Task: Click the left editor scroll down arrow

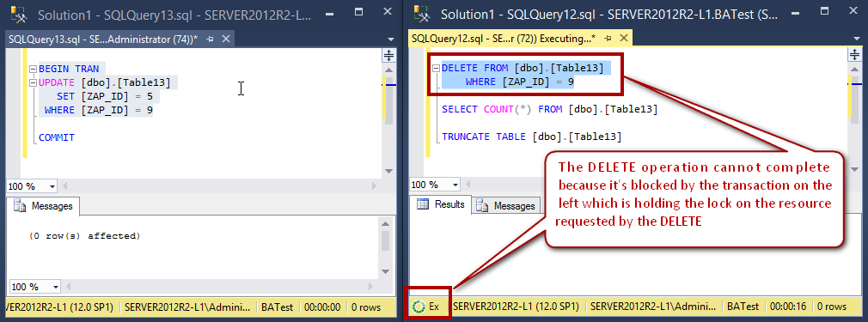Action: pyautogui.click(x=388, y=171)
